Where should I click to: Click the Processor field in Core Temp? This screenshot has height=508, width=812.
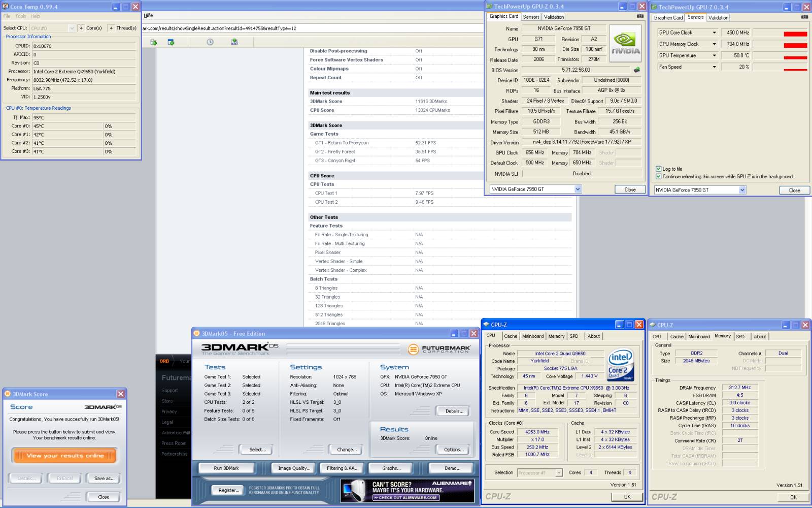pyautogui.click(x=85, y=72)
